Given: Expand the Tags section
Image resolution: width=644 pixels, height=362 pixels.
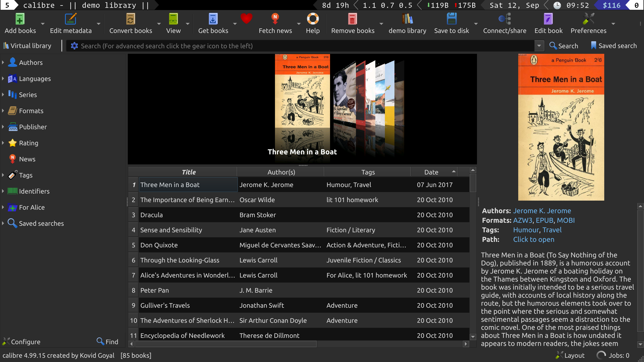Looking at the screenshot, I should point(3,175).
